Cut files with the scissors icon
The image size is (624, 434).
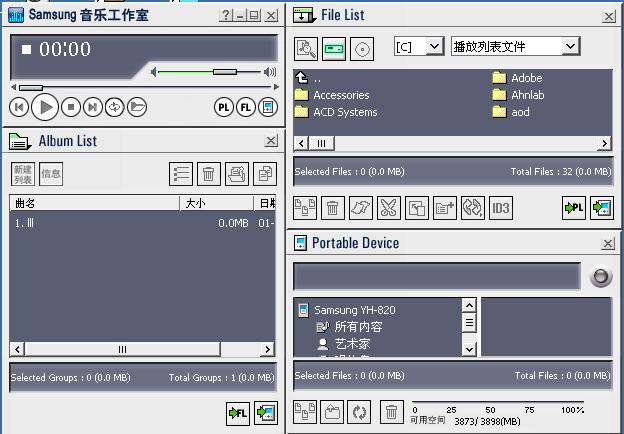click(x=389, y=208)
